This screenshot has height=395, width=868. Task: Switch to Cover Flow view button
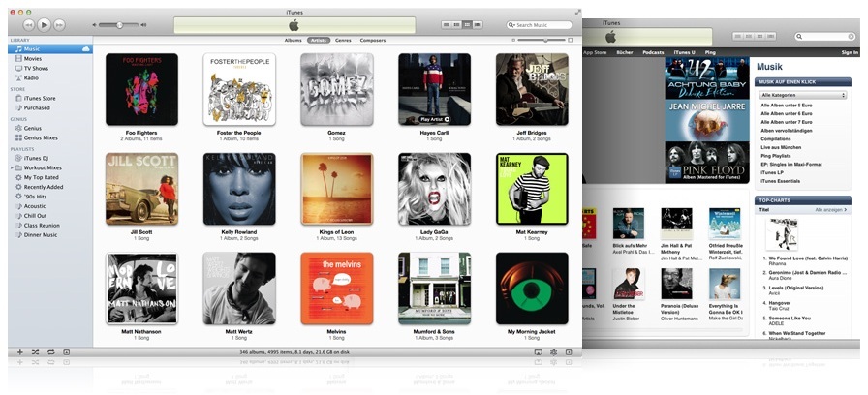click(478, 25)
